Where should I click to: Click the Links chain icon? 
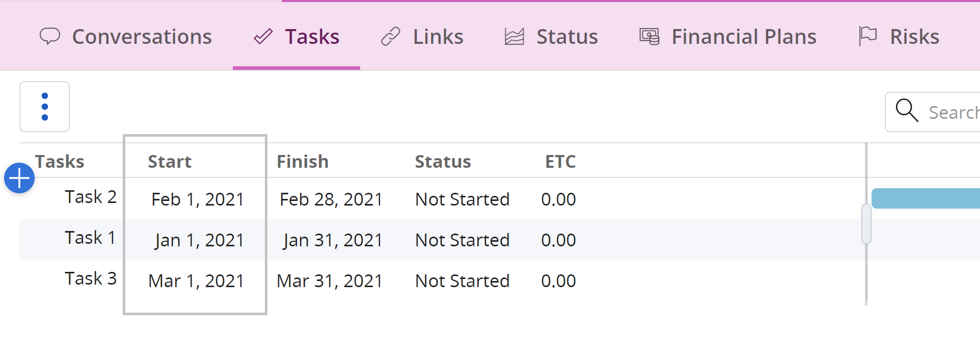coord(391,37)
